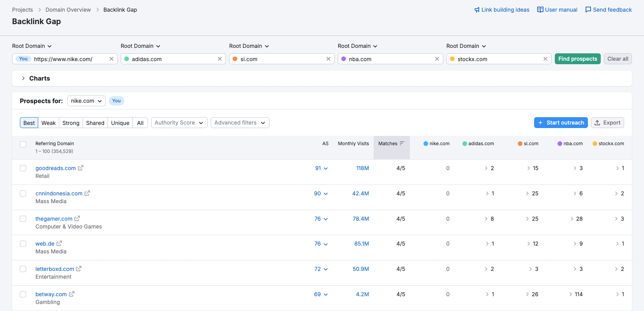
Task: Click the Export upload icon
Action: click(597, 123)
